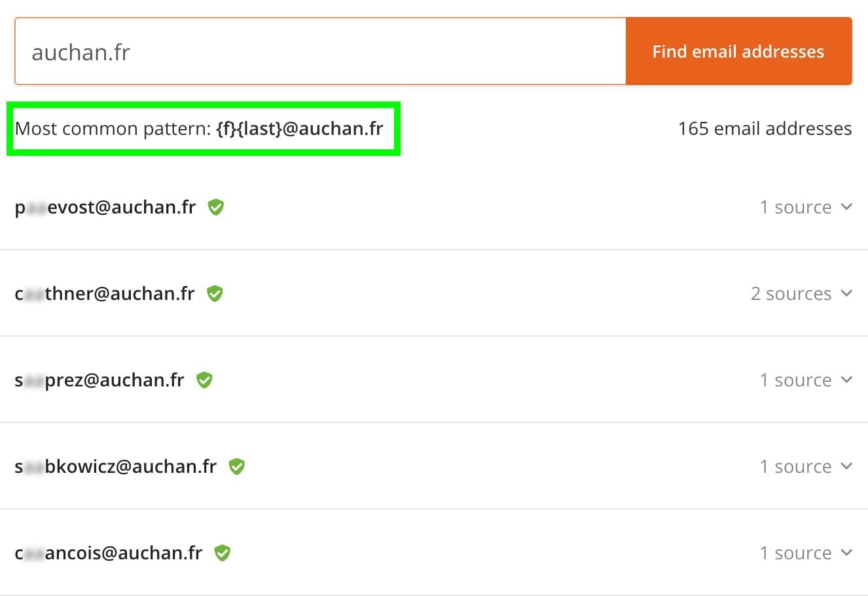Viewport: 868px width, 596px height.
Task: Select the ancois@auchan.fr email address
Action: click(109, 553)
